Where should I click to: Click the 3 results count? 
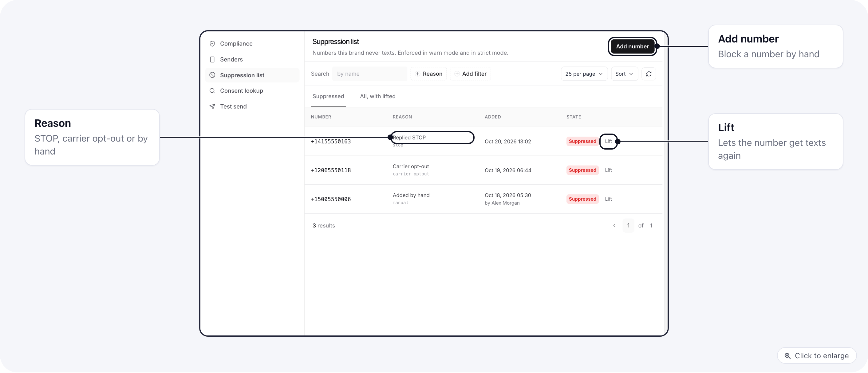(x=323, y=226)
